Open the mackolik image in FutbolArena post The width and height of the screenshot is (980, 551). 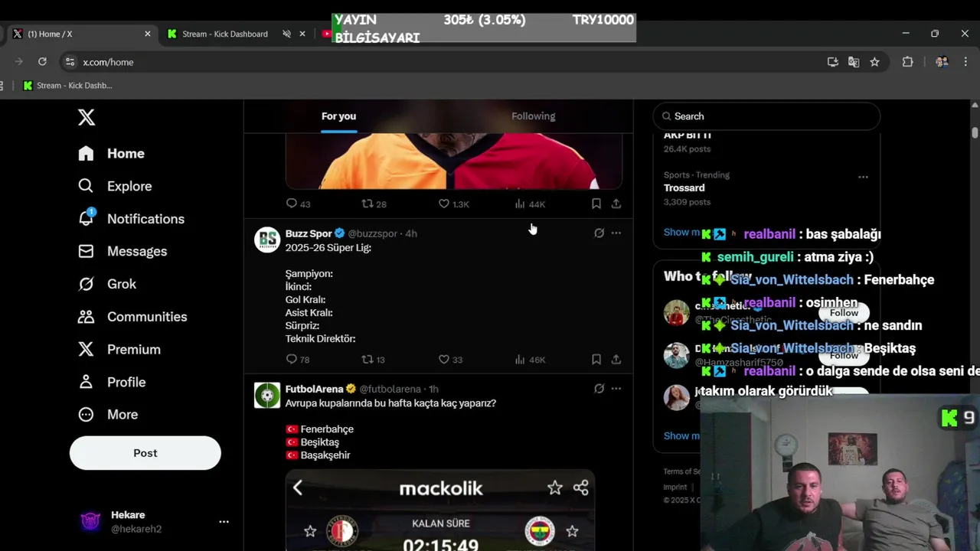point(440,510)
